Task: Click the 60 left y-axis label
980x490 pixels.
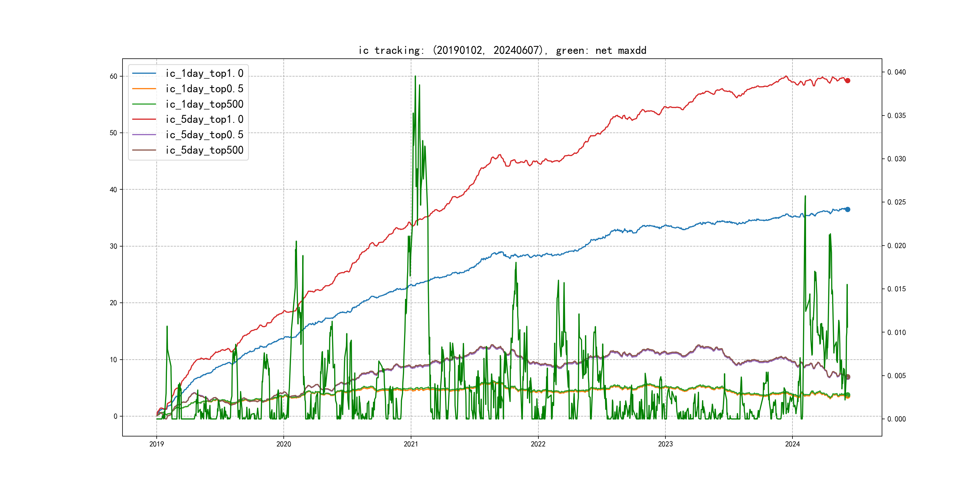Action: tap(113, 77)
